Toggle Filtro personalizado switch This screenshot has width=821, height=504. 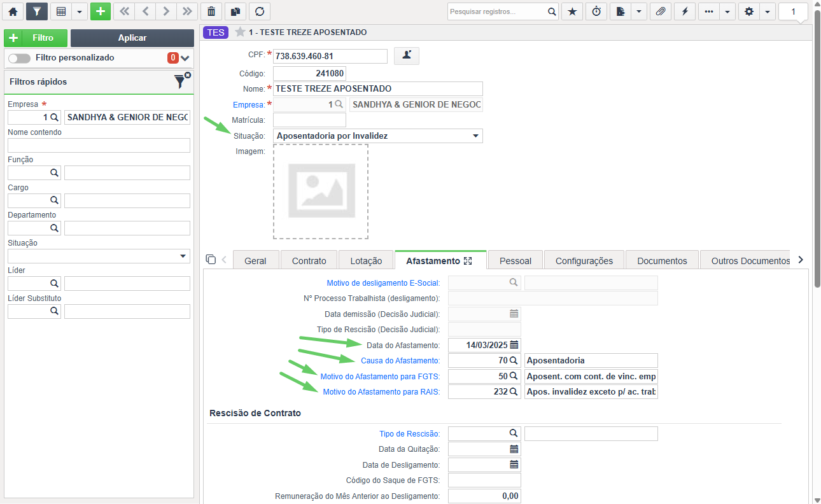point(19,58)
